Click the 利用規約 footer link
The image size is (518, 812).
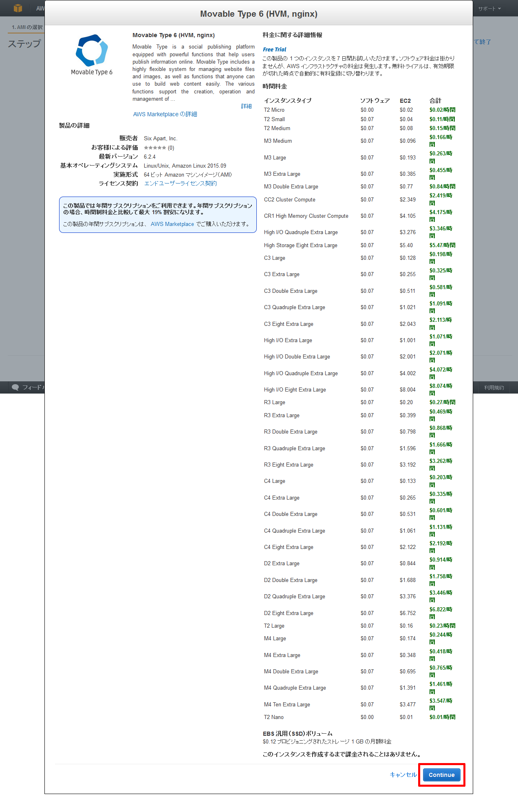(494, 388)
